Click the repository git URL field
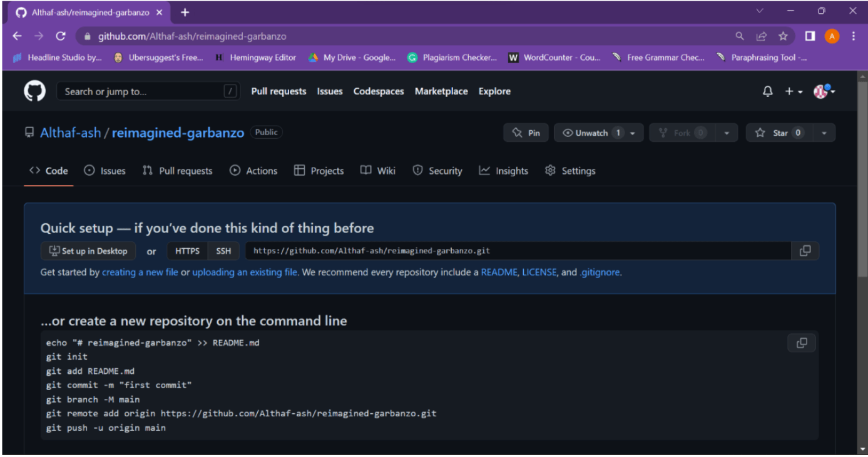Screen dimensions: 868x457 (x=518, y=251)
